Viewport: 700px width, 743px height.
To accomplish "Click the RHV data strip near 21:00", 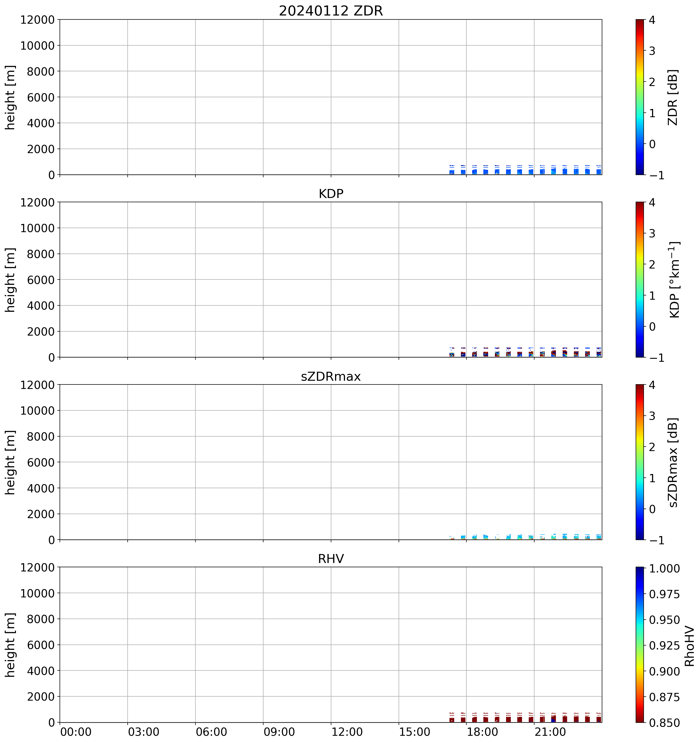I will pos(531,719).
